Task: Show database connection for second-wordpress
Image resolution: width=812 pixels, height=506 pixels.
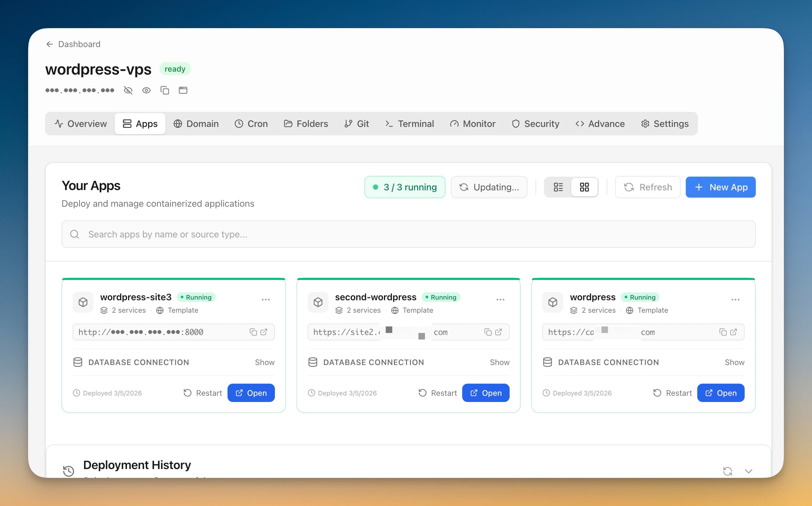Action: point(499,362)
